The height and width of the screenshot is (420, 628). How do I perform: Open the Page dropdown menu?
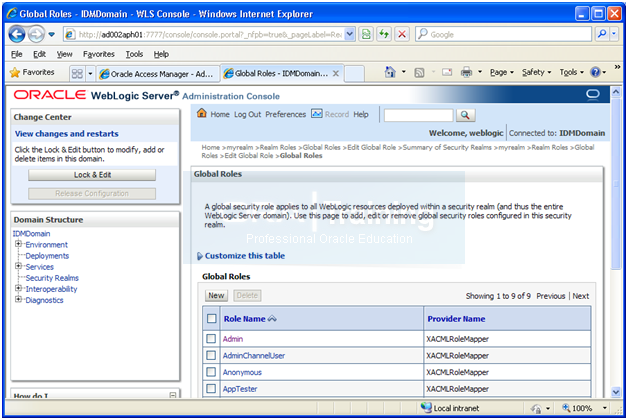pos(501,72)
